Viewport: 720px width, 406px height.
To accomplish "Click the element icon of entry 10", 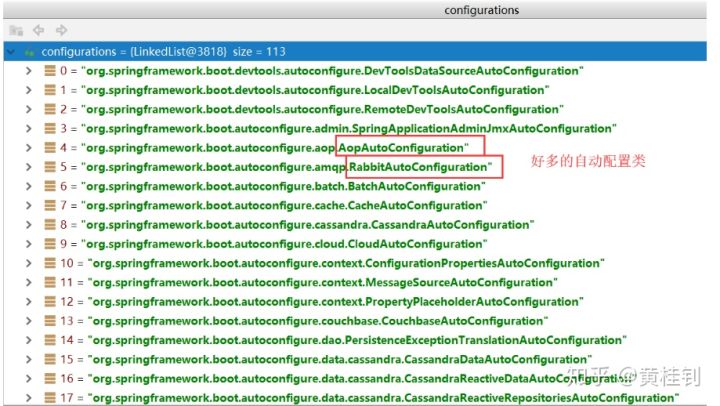I will 50,263.
